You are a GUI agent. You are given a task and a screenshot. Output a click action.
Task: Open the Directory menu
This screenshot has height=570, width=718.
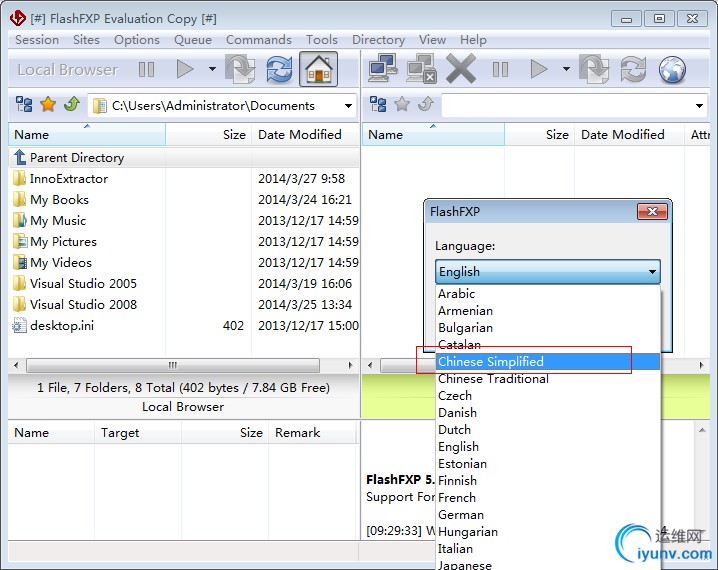click(x=378, y=40)
